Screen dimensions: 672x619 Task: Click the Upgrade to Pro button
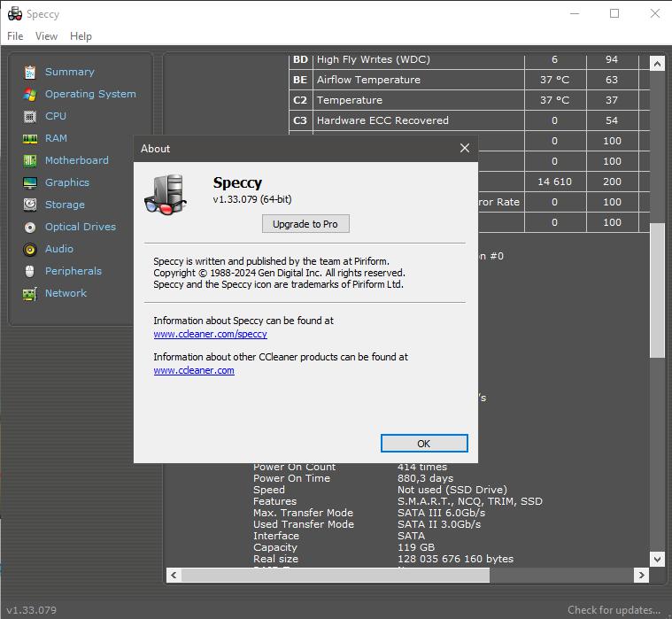[x=305, y=224]
